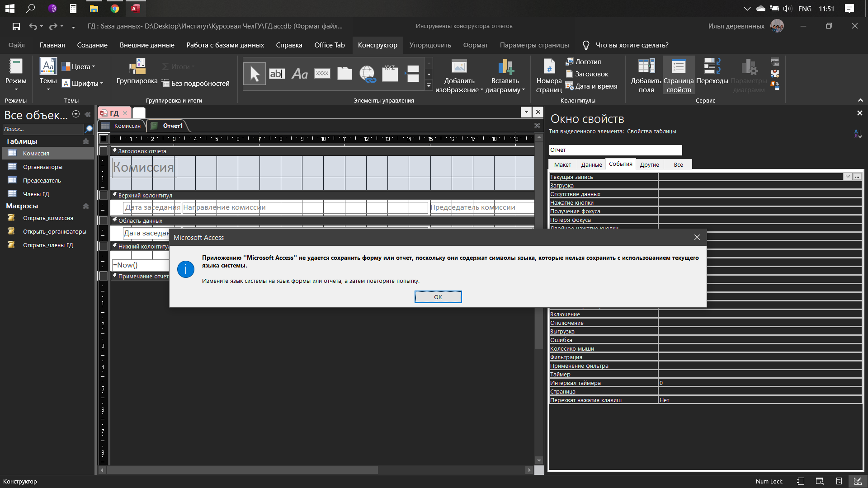
Task: Switch to Внешние данные tab
Action: 147,45
